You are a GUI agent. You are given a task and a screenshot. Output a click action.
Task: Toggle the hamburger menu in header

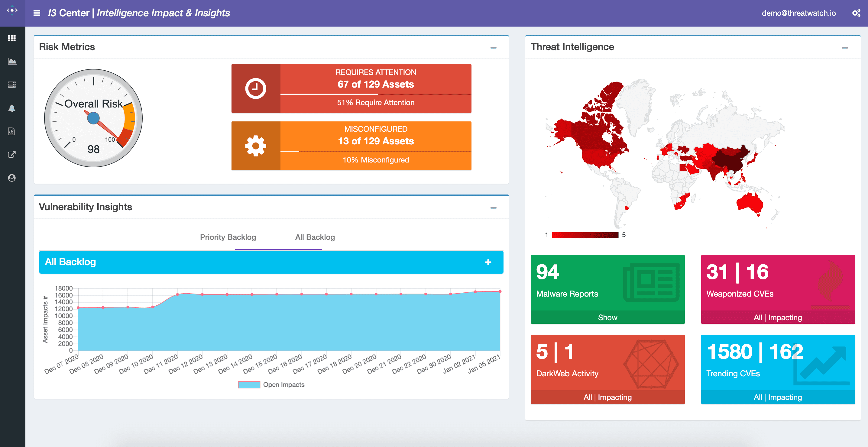(x=37, y=13)
